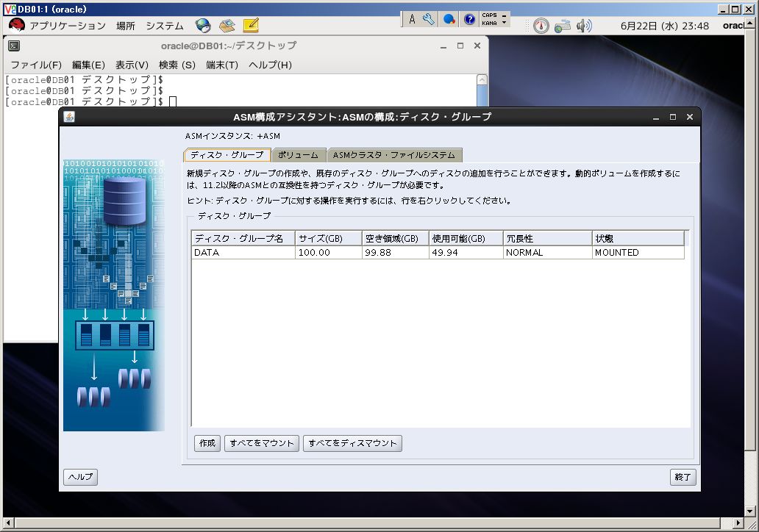Viewport: 759px width, 532px height.
Task: Click the 作成 button
Action: click(207, 443)
